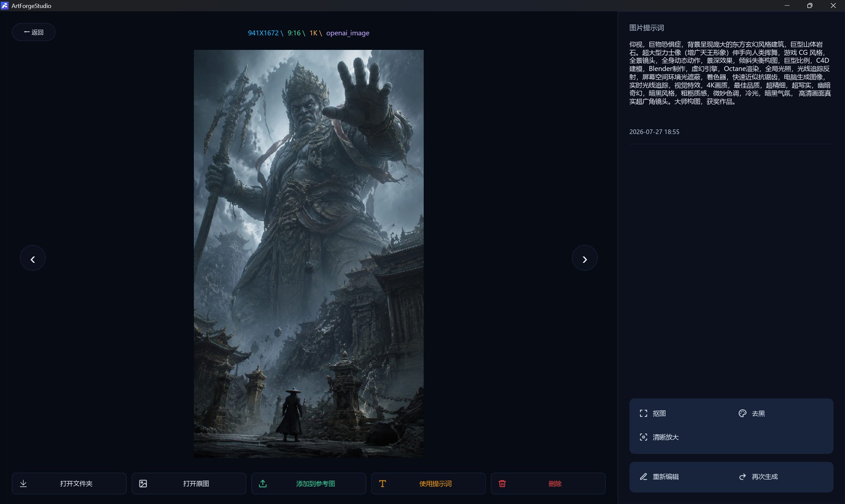Click the 去黑 palette icon

pyautogui.click(x=742, y=413)
